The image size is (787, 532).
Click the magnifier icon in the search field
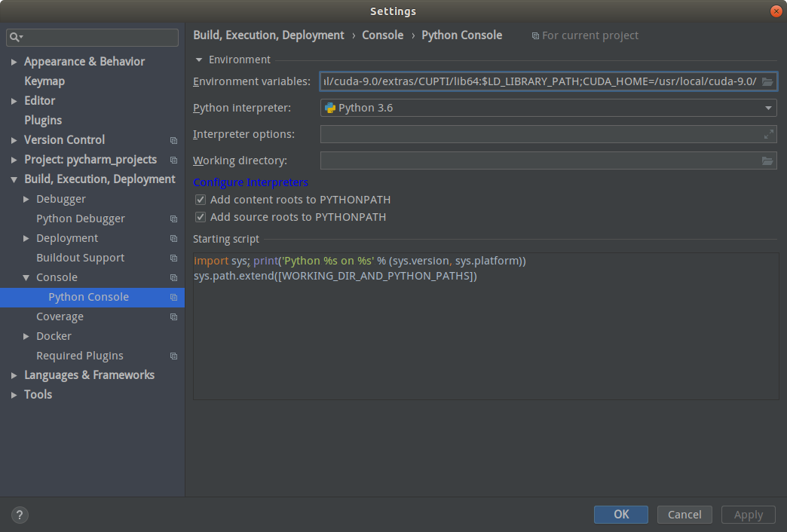click(x=17, y=36)
